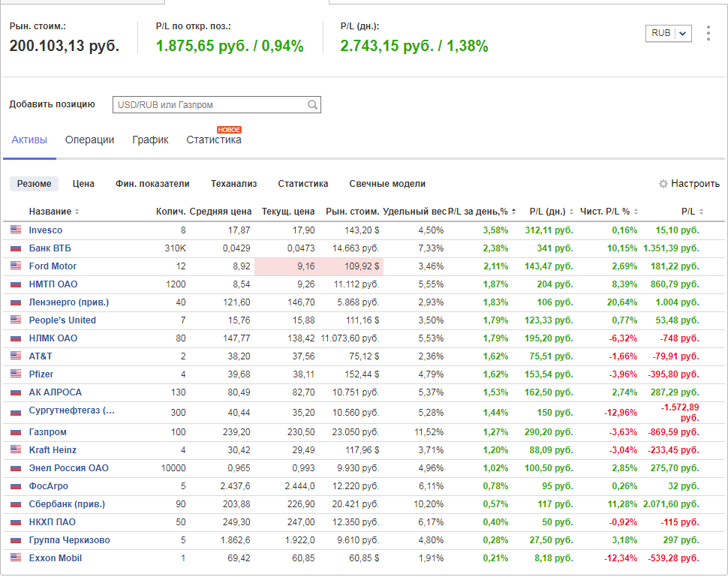Click the flag icon beside Ford Motor

point(16,266)
